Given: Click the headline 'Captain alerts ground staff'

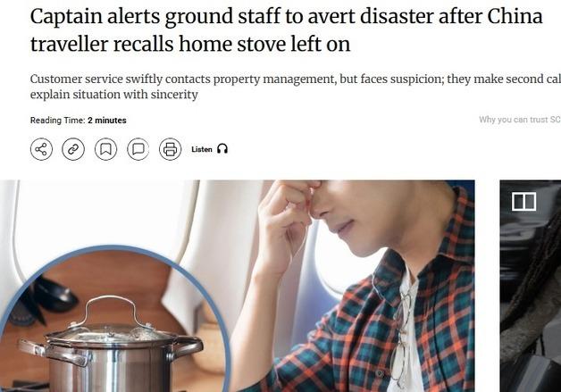Looking at the screenshot, I should pyautogui.click(x=286, y=30).
